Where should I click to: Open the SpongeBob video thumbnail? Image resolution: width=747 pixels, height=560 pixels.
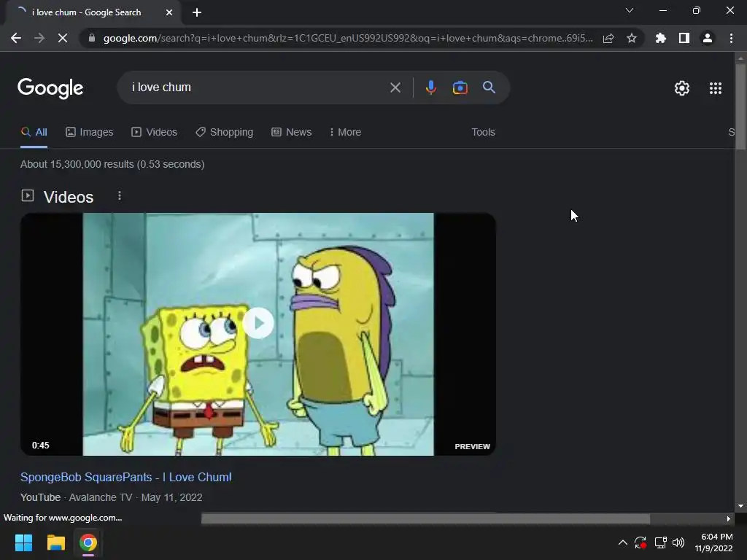click(x=258, y=334)
